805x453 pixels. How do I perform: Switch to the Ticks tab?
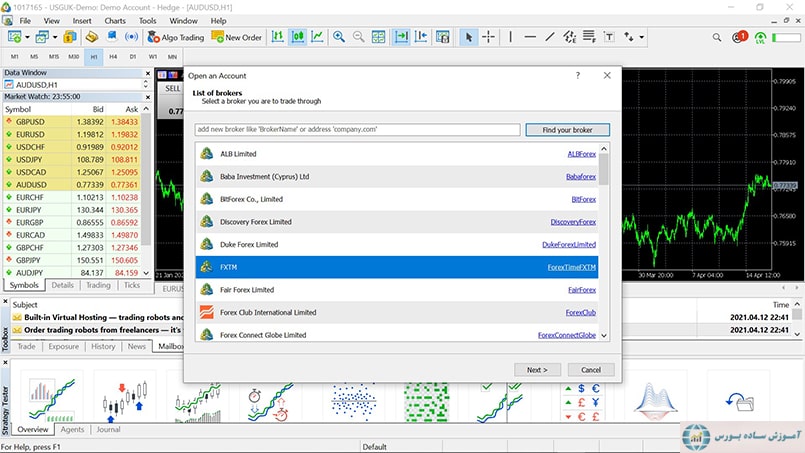click(132, 286)
